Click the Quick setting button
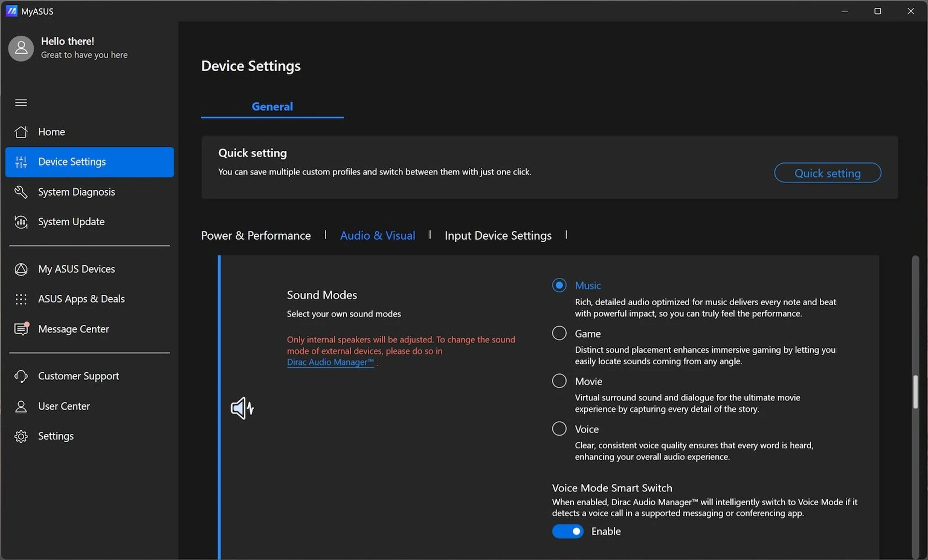 tap(827, 173)
